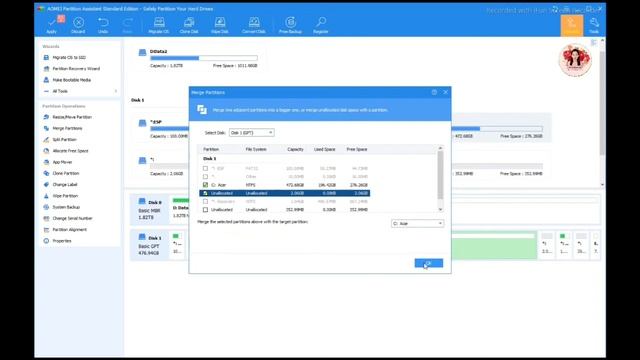Viewport: 640px width, 360px height.
Task: Open the Convert Disk toolbar tool
Action: tap(254, 25)
